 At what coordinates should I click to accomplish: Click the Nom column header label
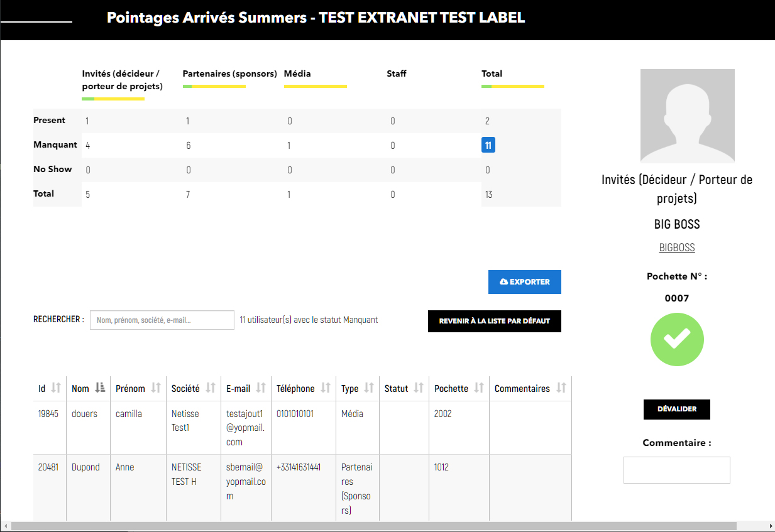point(80,389)
